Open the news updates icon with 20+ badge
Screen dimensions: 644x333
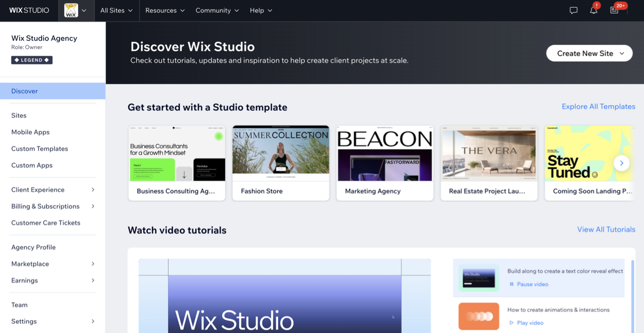(614, 10)
